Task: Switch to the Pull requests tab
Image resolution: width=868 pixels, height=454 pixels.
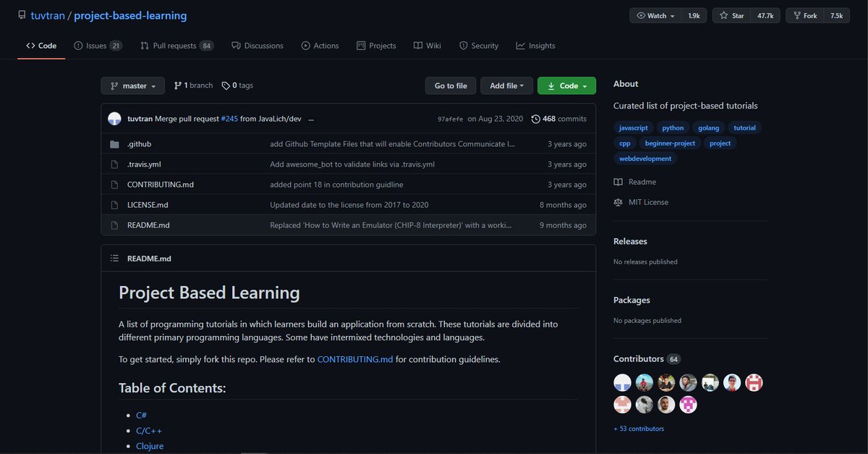Action: click(x=176, y=46)
